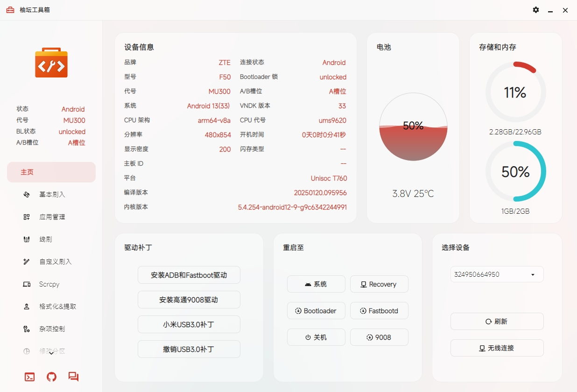Click the 自定义刷入 wand icon
The width and height of the screenshot is (577, 392).
click(x=27, y=262)
